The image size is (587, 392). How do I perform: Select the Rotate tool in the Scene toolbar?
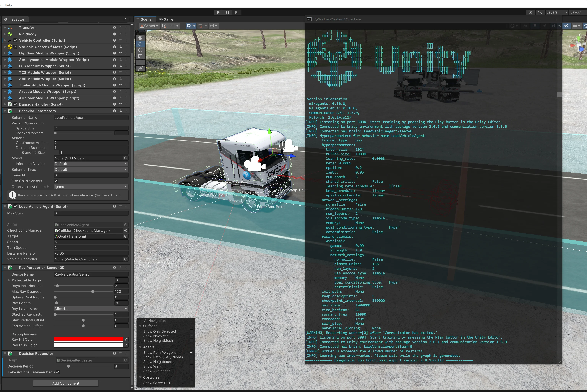pos(140,50)
